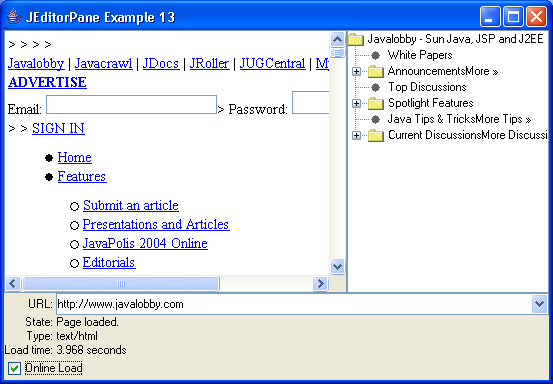Select the Javalobby - Sun Java root label
Image resolution: width=553 pixels, height=384 pixels.
click(455, 39)
